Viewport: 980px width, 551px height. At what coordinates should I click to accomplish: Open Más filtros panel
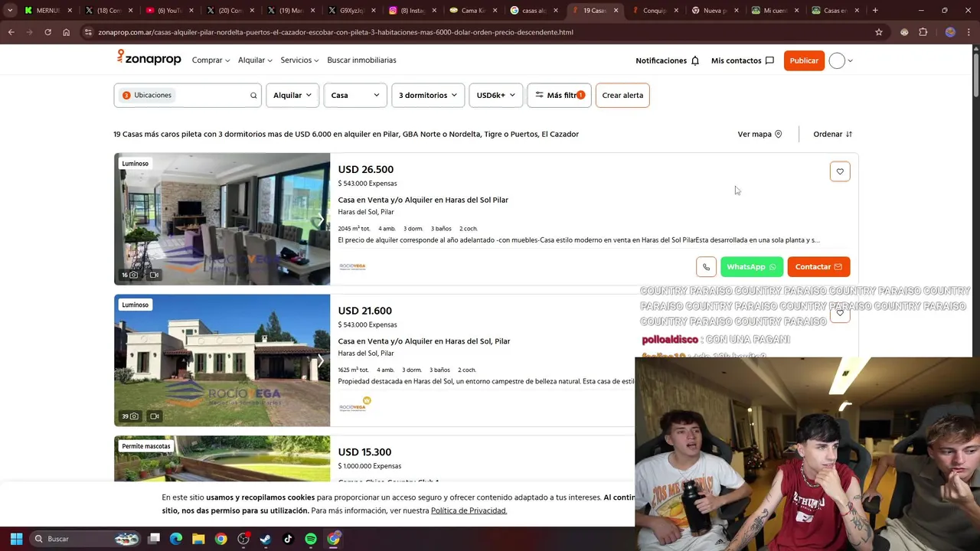click(x=559, y=96)
